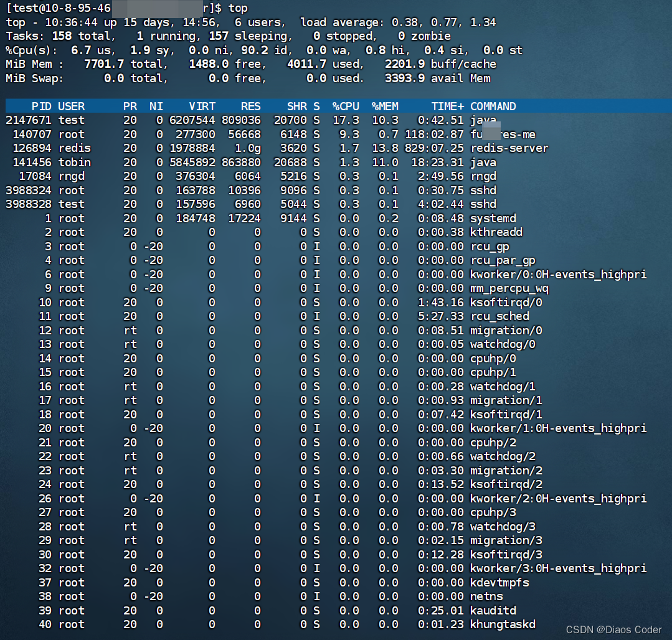Select PID 3988324 sshd row
This screenshot has height=640, width=672.
(336, 191)
